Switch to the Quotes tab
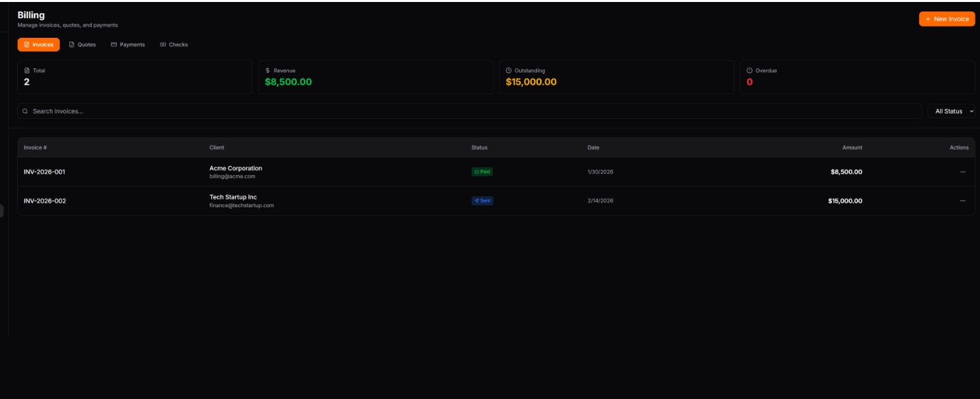Viewport: 980px width, 399px height. coord(82,44)
